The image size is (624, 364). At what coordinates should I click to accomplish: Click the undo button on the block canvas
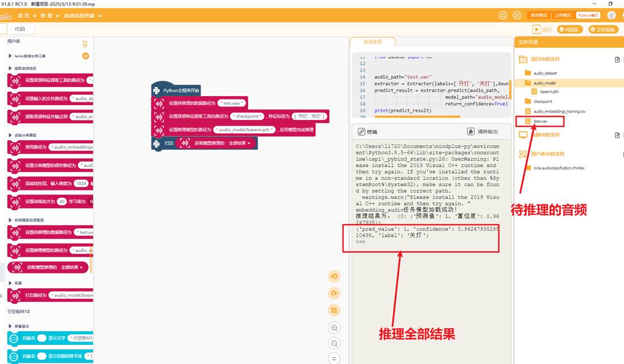click(x=334, y=276)
